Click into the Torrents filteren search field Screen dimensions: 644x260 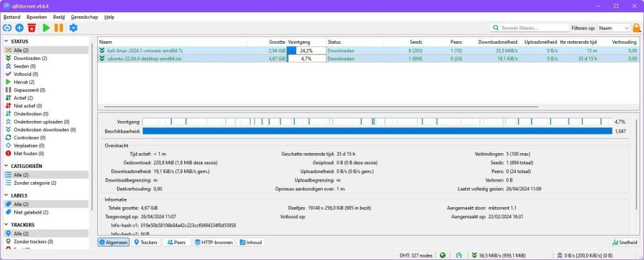click(529, 28)
